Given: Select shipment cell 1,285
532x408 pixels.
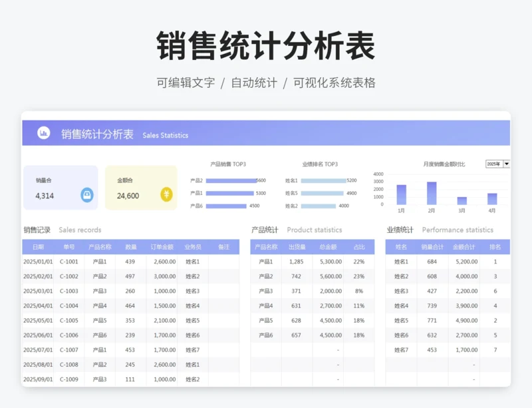Looking at the screenshot, I should 296,262.
